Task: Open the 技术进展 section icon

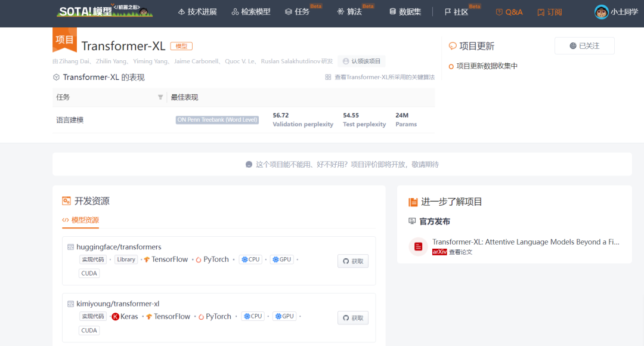Action: [x=182, y=11]
